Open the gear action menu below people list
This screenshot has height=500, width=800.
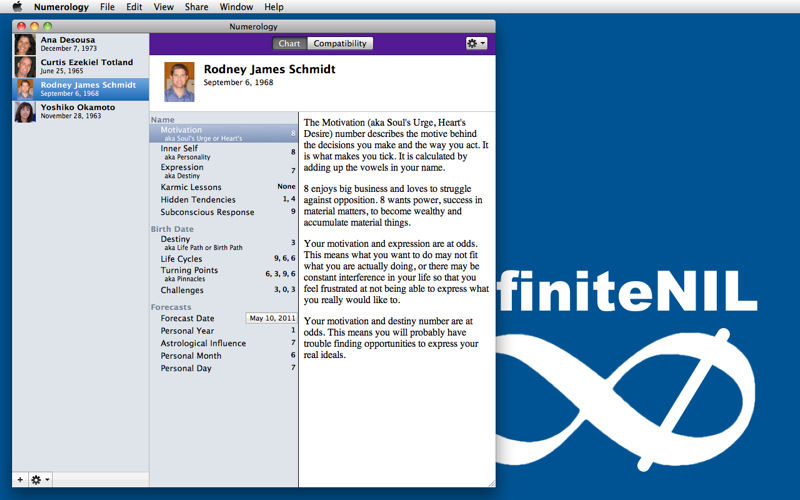tap(40, 480)
